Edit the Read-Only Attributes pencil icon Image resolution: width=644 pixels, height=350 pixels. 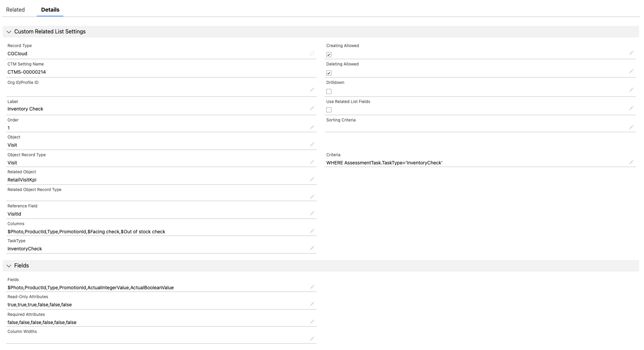coord(312,304)
